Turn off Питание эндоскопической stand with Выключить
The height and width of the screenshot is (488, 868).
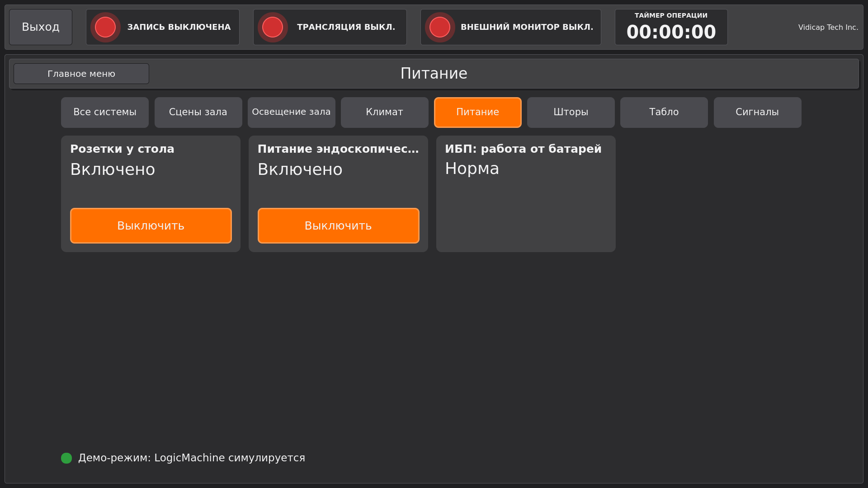(x=339, y=225)
